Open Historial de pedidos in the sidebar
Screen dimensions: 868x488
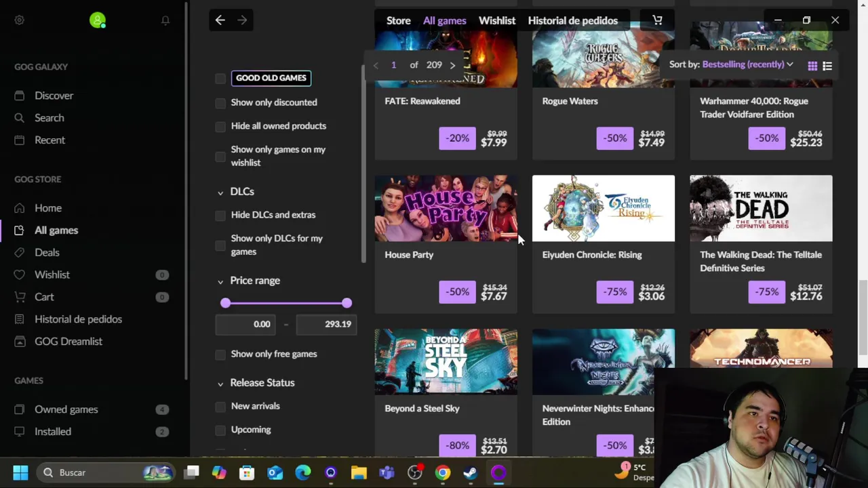click(x=78, y=319)
